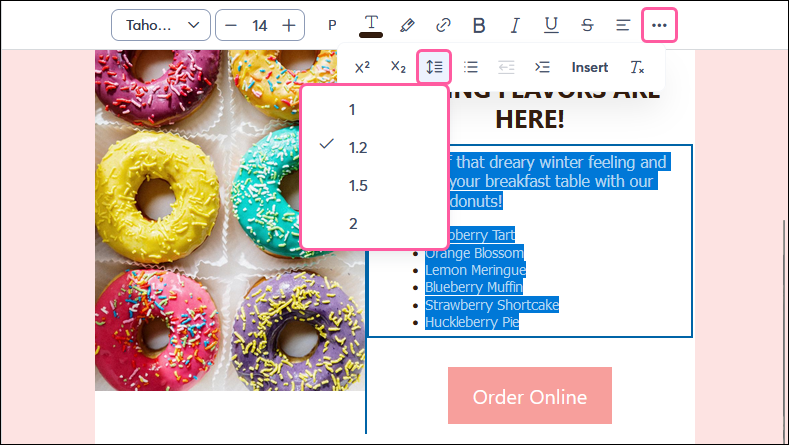Click the Strawberry Shortcake list item
This screenshot has height=445, width=789.
pos(492,305)
